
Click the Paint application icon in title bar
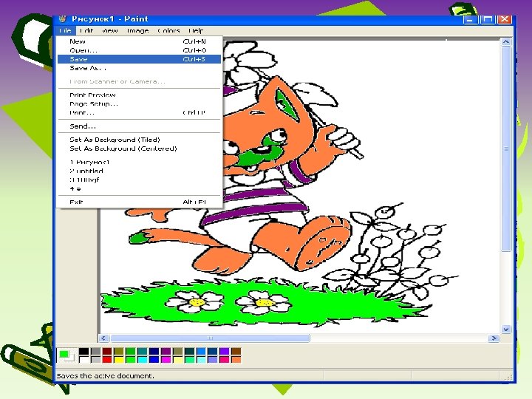click(62, 18)
